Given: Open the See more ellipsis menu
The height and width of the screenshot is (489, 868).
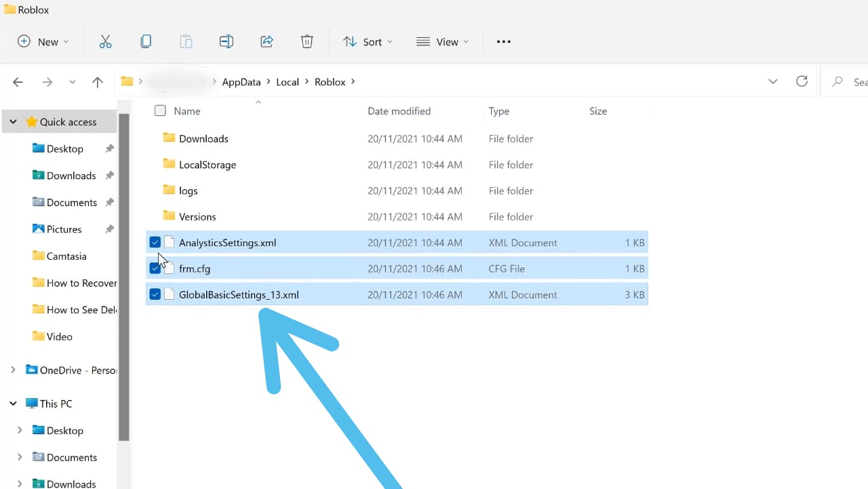Looking at the screenshot, I should (x=503, y=42).
